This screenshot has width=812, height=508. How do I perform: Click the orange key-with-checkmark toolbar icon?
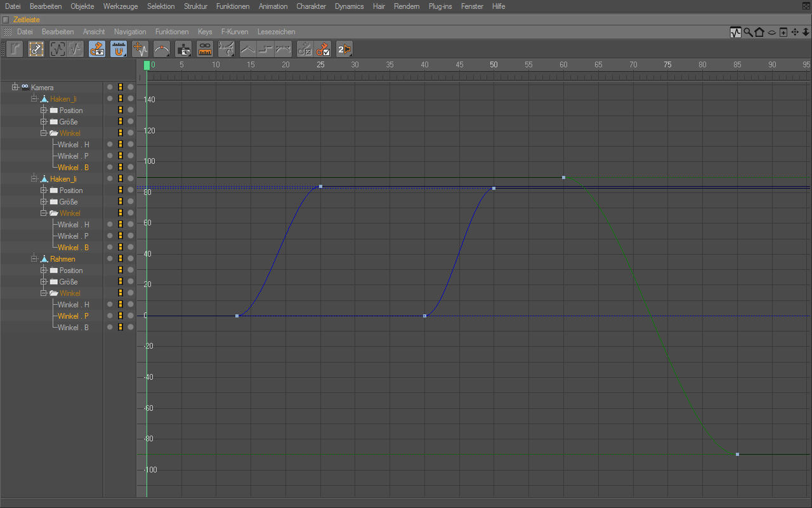[x=323, y=49]
